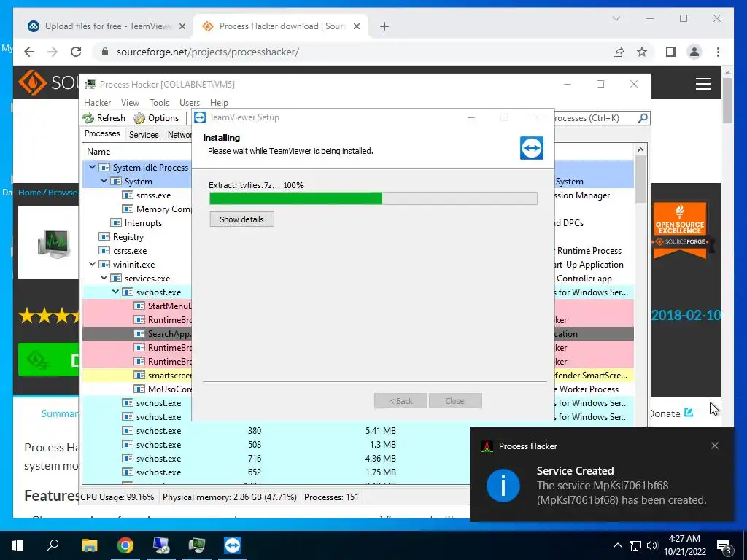Close the Process Hacker download tab
This screenshot has width=747, height=560.
pos(356,26)
